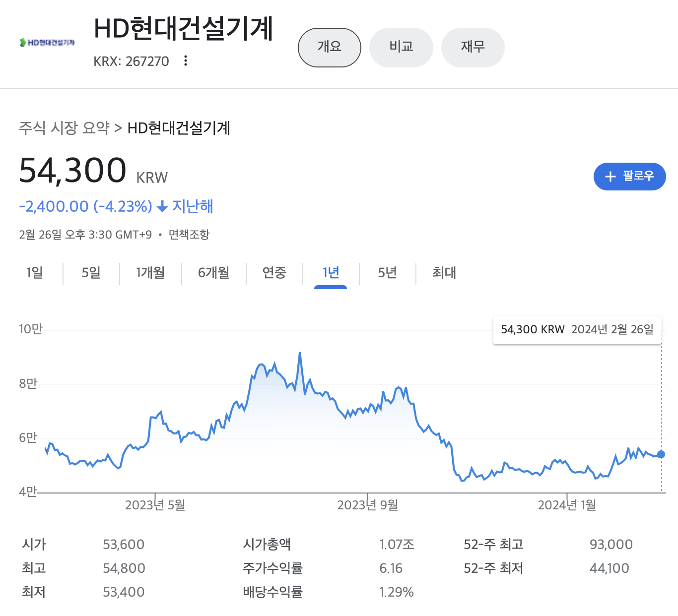This screenshot has height=616, width=678.
Task: Click the 52-주 최고 label
Action: [494, 545]
